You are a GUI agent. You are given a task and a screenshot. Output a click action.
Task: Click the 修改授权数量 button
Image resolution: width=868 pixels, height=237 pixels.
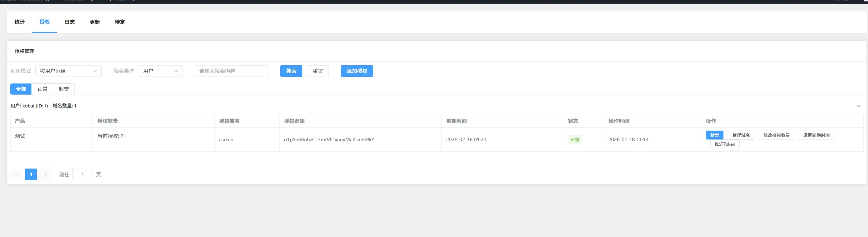click(776, 135)
